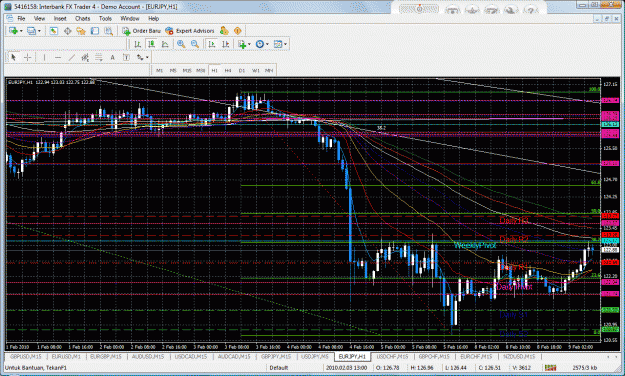Image resolution: width=625 pixels, height=376 pixels.
Task: Click the chart's right price scale
Action: (610, 209)
